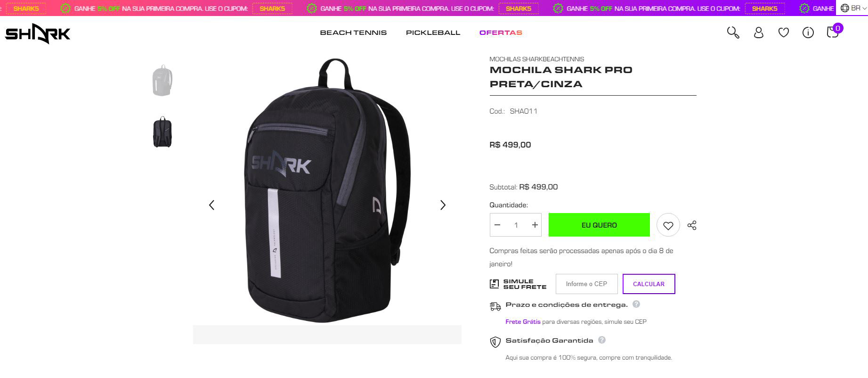Viewport: 868px width, 378px height.
Task: Open the user account icon
Action: pyautogui.click(x=758, y=33)
